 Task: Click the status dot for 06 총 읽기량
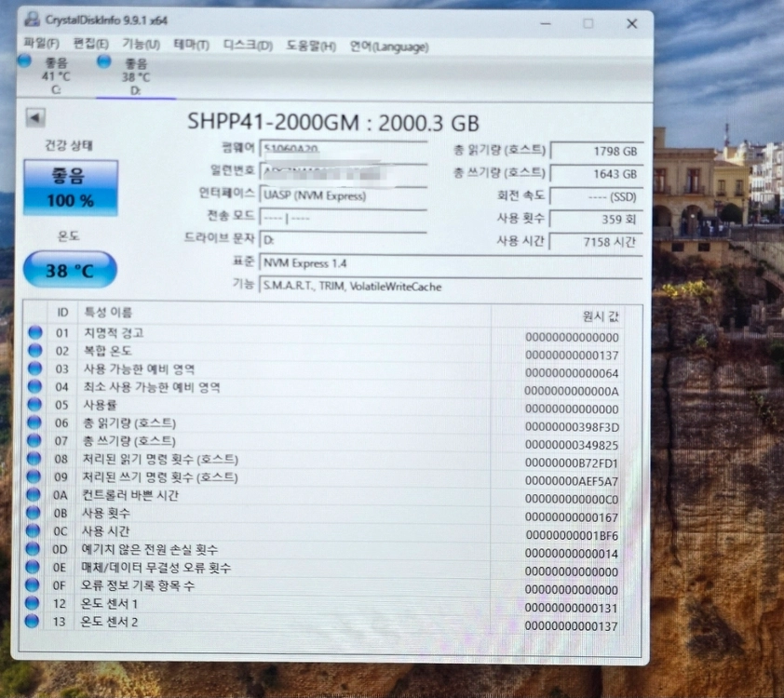pyautogui.click(x=34, y=423)
